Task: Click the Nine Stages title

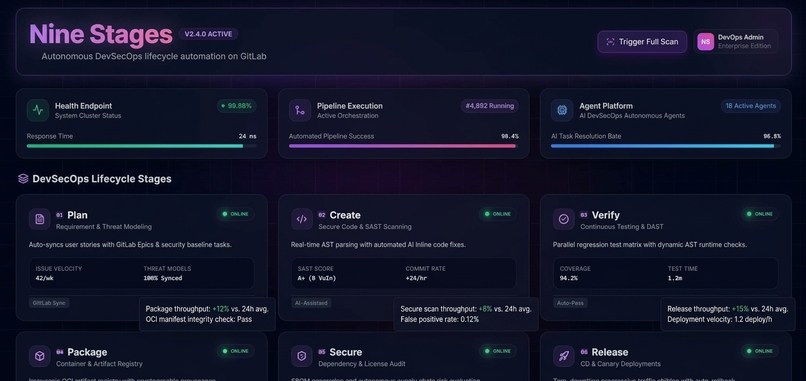Action: [x=101, y=34]
